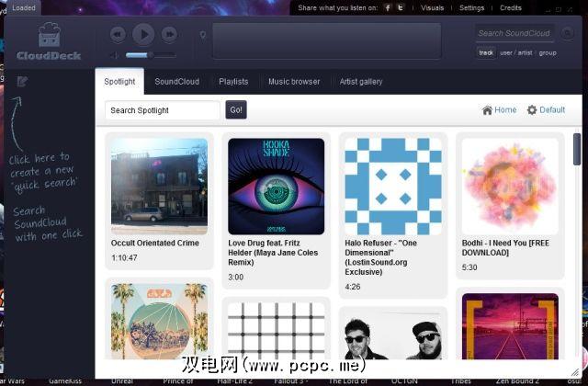
Task: Share on Twitter
Action: (x=401, y=8)
